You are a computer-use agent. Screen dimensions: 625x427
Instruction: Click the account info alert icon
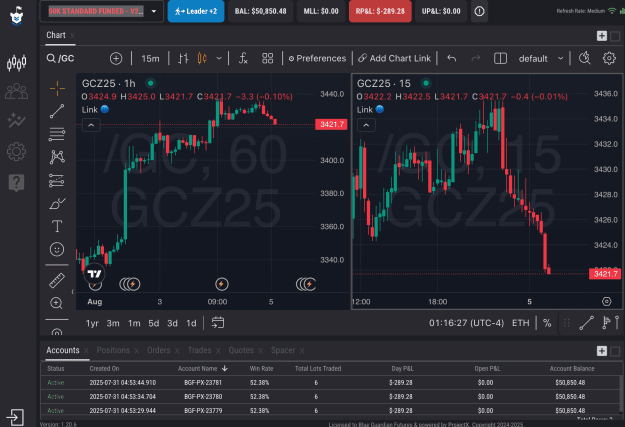(x=480, y=11)
